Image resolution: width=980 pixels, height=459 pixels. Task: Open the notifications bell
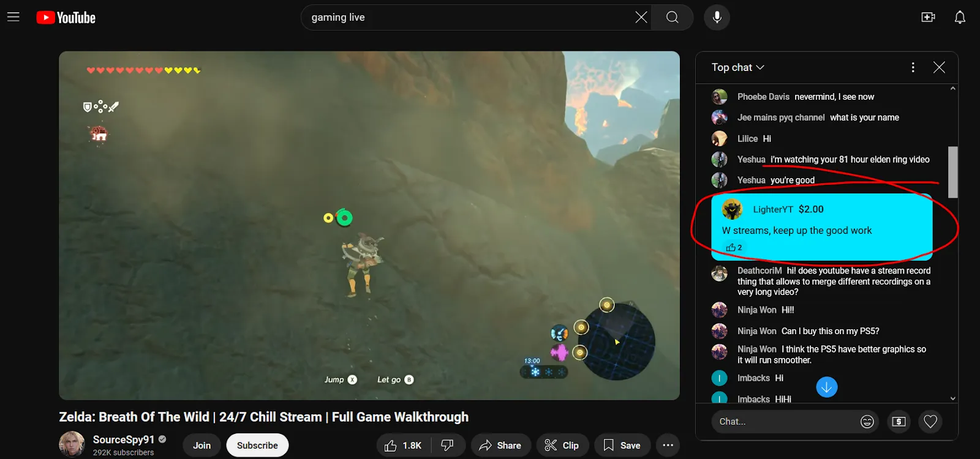pyautogui.click(x=960, y=17)
